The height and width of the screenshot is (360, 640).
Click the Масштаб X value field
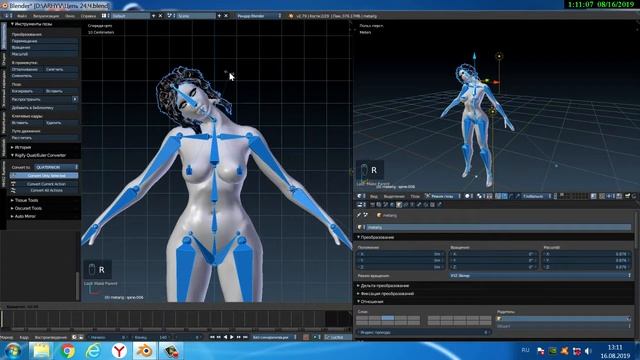[x=587, y=254]
